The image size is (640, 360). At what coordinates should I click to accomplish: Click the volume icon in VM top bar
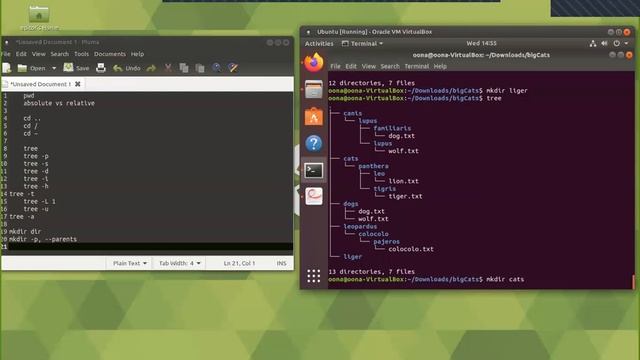coord(604,43)
